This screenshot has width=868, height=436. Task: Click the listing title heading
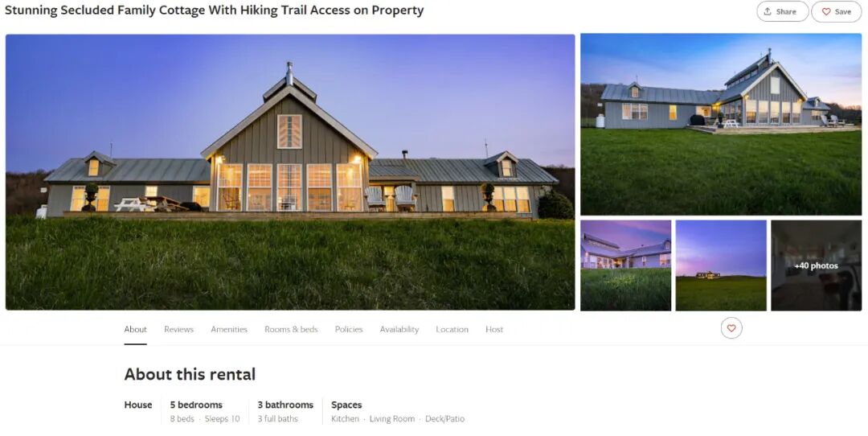click(x=214, y=10)
